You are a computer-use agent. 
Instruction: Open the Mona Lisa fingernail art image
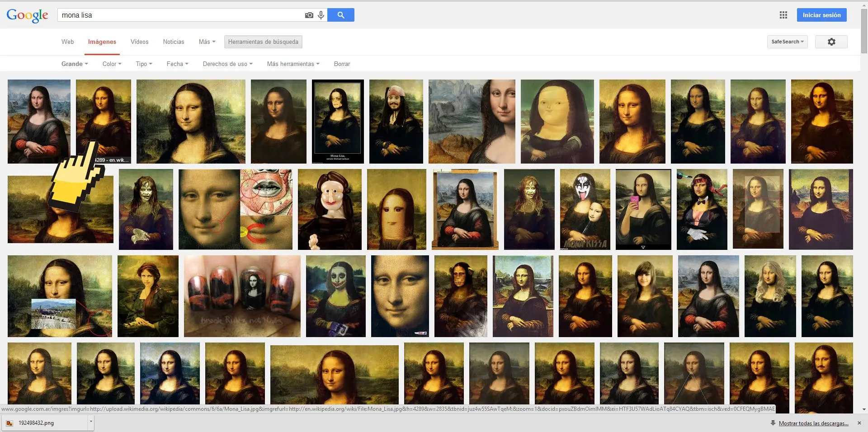tap(242, 296)
